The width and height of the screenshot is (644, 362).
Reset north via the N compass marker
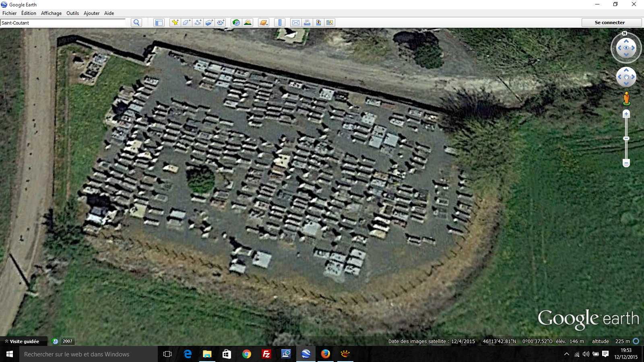click(625, 33)
